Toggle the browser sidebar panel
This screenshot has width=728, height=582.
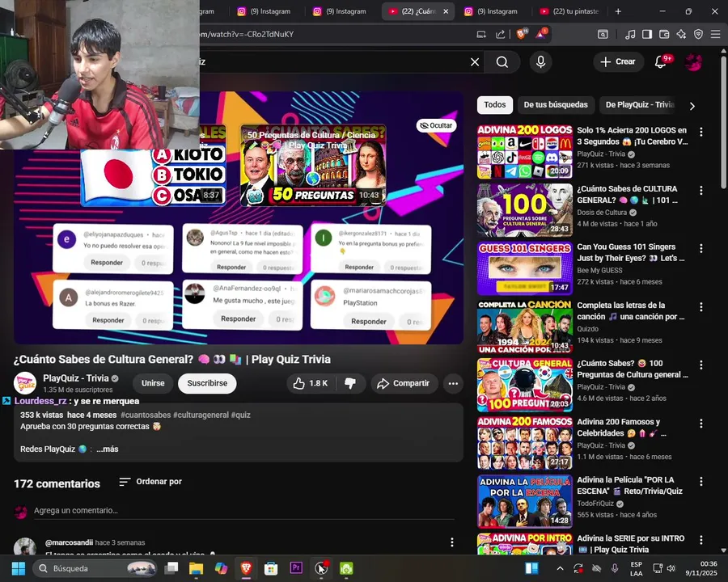(647, 34)
